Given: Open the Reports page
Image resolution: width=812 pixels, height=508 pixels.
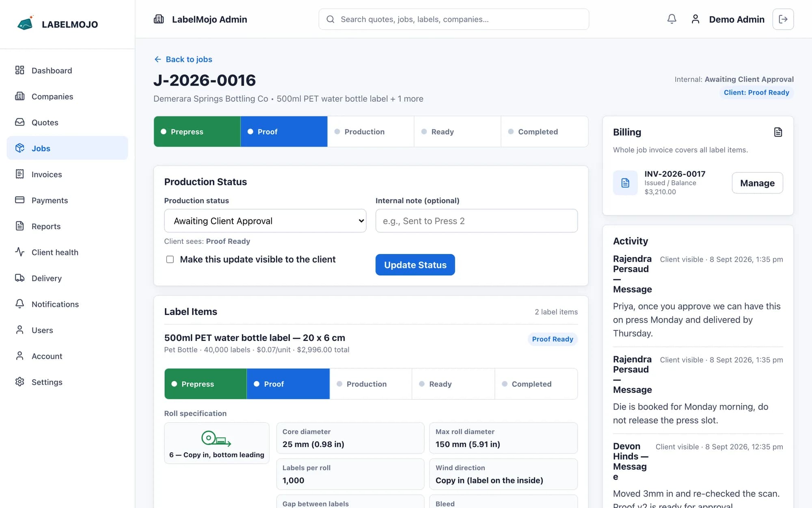Looking at the screenshot, I should click(x=67, y=226).
